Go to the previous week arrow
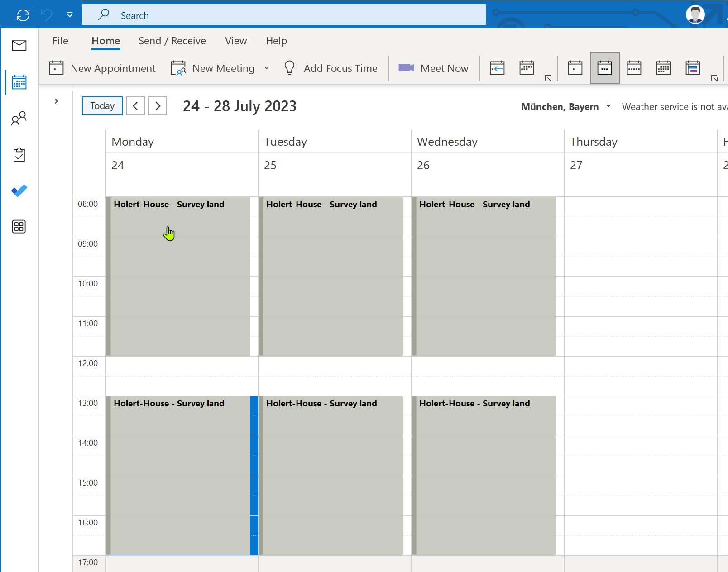 coord(135,106)
